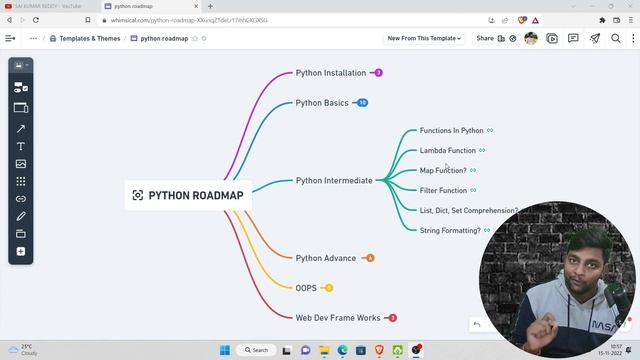Open the weather widget on taskbar
The height and width of the screenshot is (360, 640).
(24, 350)
